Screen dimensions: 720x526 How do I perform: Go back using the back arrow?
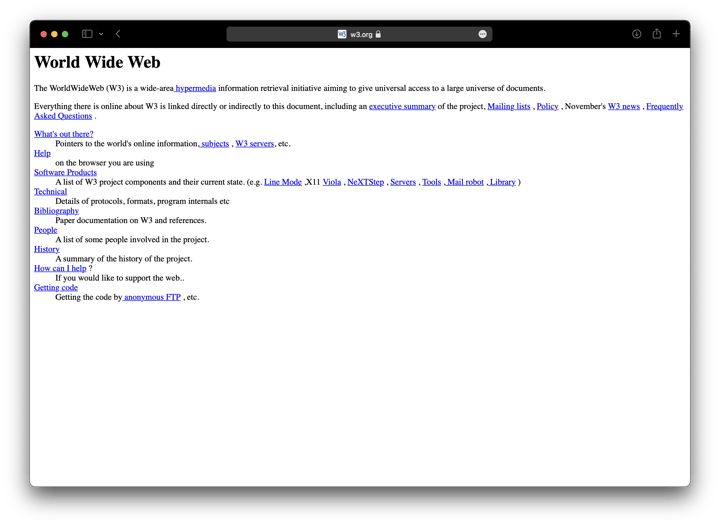[118, 34]
